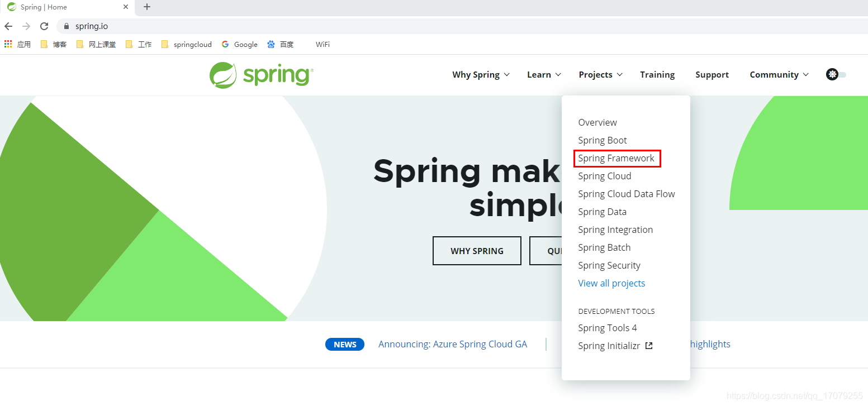
Task: Expand the Learn menu
Action: [544, 75]
